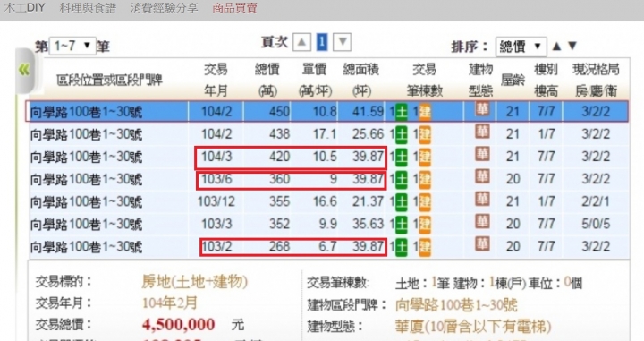Open the 料理與食譜 menu item
The height and width of the screenshot is (341, 644).
click(x=88, y=8)
